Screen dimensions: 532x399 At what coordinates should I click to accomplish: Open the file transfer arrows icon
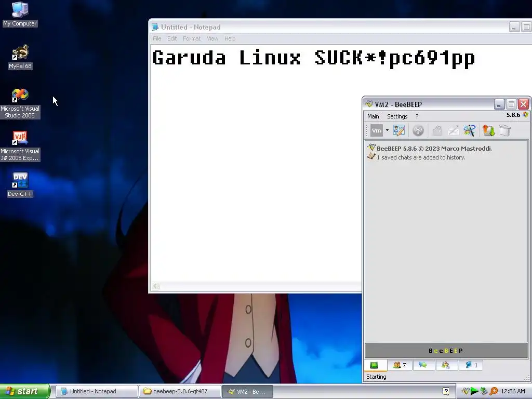[488, 130]
